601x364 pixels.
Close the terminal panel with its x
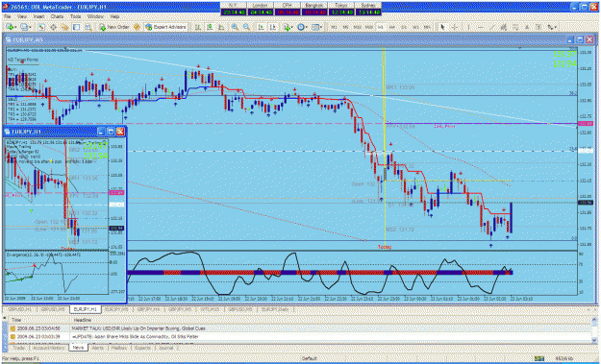click(5, 319)
